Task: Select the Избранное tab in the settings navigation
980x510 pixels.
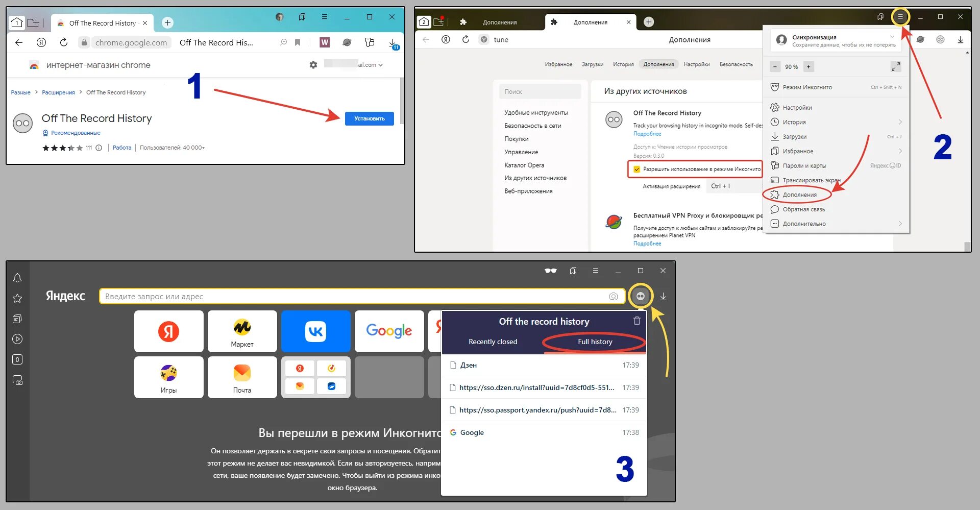Action: [x=558, y=64]
